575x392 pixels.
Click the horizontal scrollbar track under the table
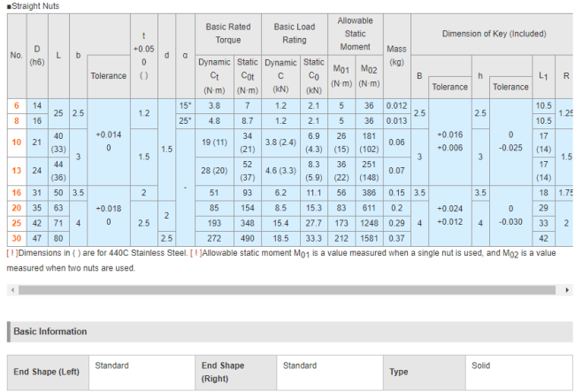coord(292,289)
